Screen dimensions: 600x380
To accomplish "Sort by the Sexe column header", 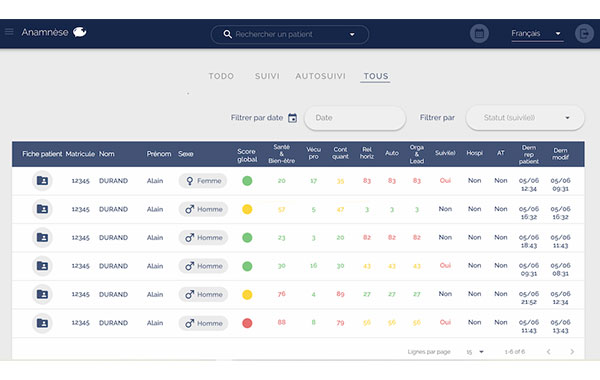I will pyautogui.click(x=186, y=154).
